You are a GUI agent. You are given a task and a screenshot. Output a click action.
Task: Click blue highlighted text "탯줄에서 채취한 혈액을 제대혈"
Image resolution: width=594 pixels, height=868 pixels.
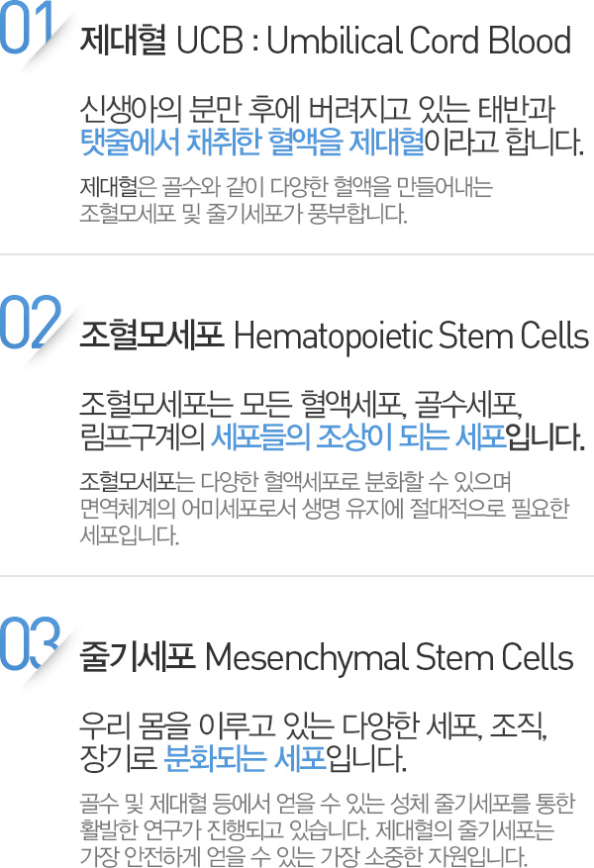tap(251, 143)
